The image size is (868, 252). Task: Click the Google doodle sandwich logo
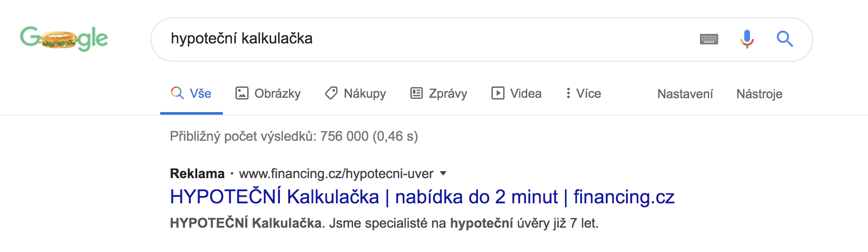(x=64, y=39)
